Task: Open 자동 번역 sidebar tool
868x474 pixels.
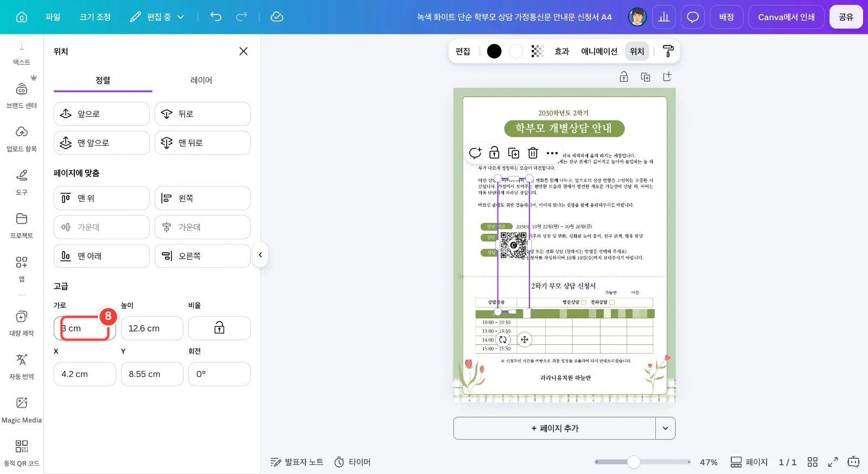Action: pos(22,366)
